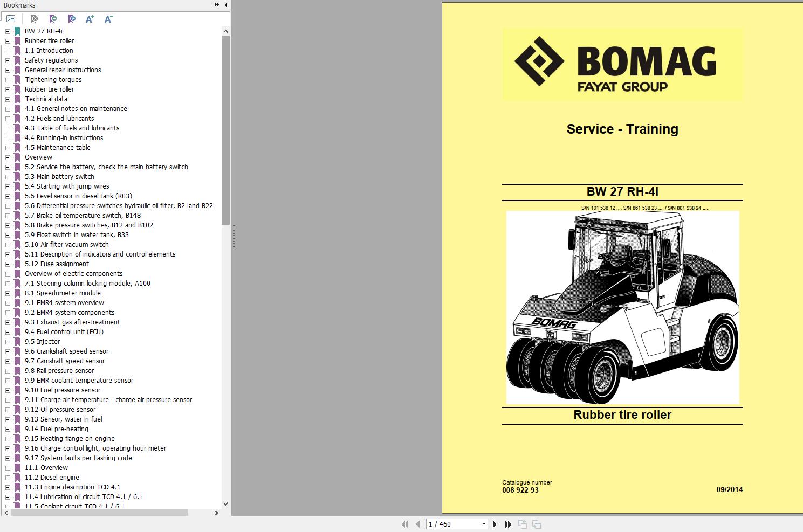The width and height of the screenshot is (803, 532).
Task: Open bookmark 11.4 Lubrication oil circuit TCD 4.1 / 6.1
Action: pos(84,497)
